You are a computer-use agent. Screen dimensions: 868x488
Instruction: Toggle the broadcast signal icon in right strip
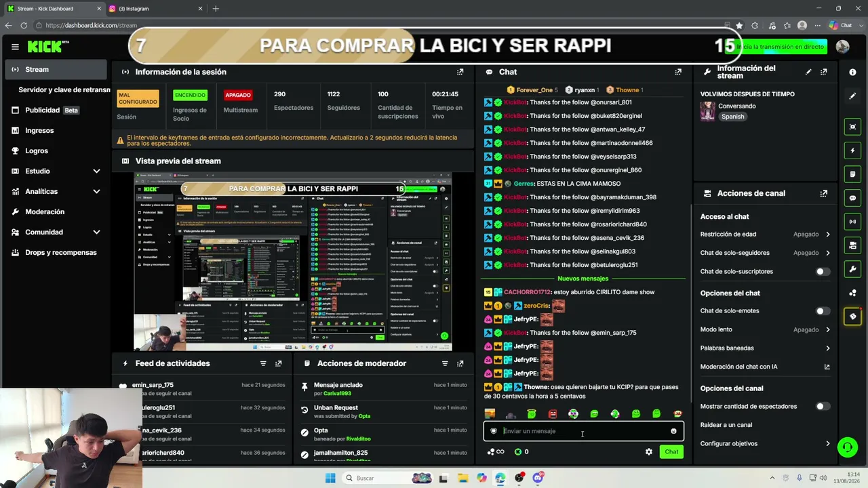tap(852, 222)
